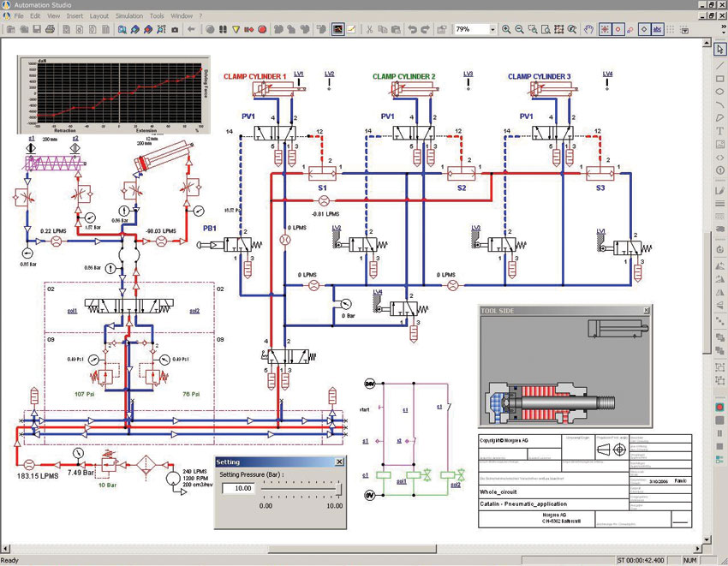Image resolution: width=728 pixels, height=566 pixels.
Task: Activate the pan hand tool
Action: pyautogui.click(x=588, y=29)
